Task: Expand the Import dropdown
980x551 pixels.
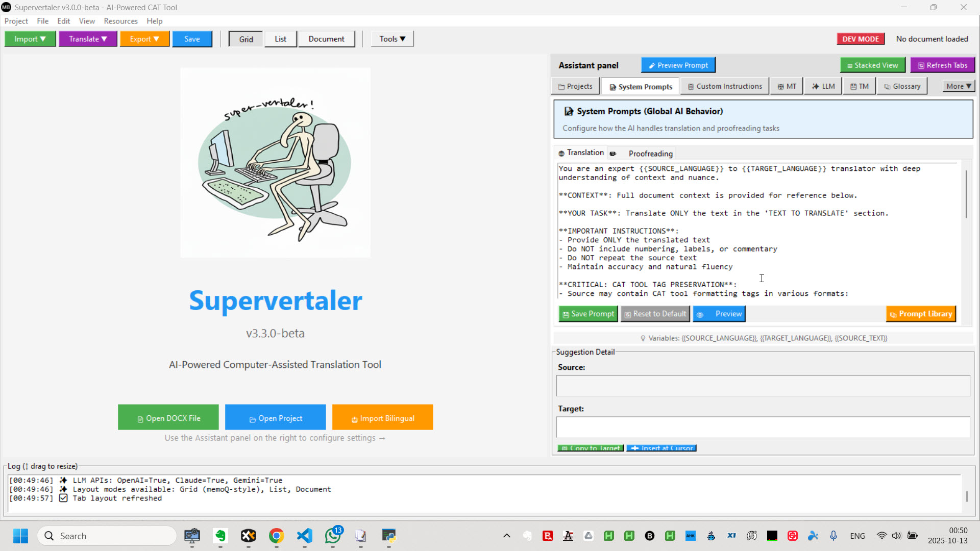Action: coord(30,39)
